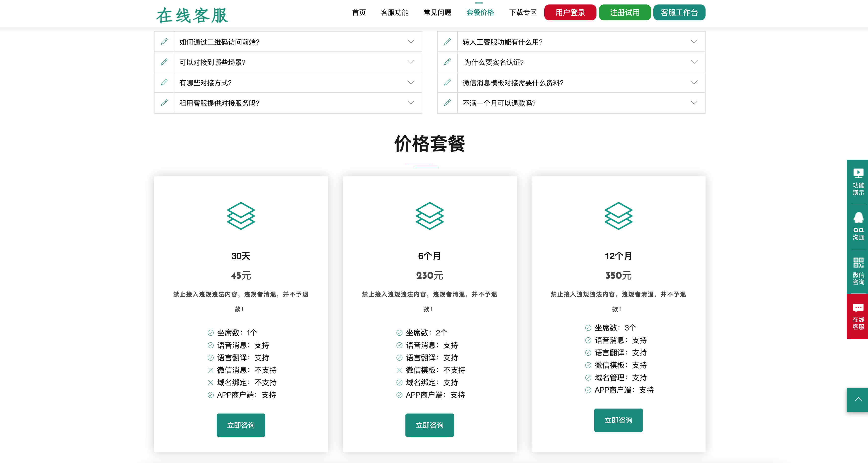Screen dimensions: 868x463
Task: Click the 12个月 plan title
Action: click(618, 256)
